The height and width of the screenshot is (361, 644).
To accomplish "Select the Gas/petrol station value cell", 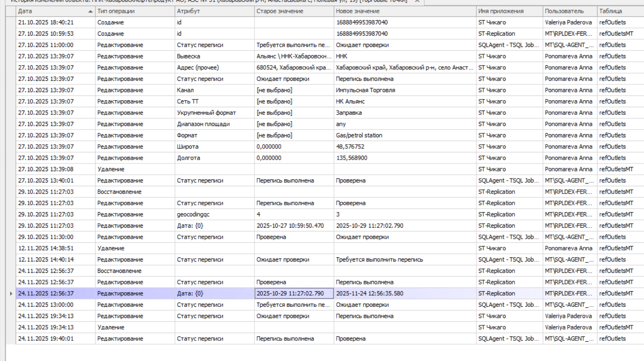I will point(405,135).
